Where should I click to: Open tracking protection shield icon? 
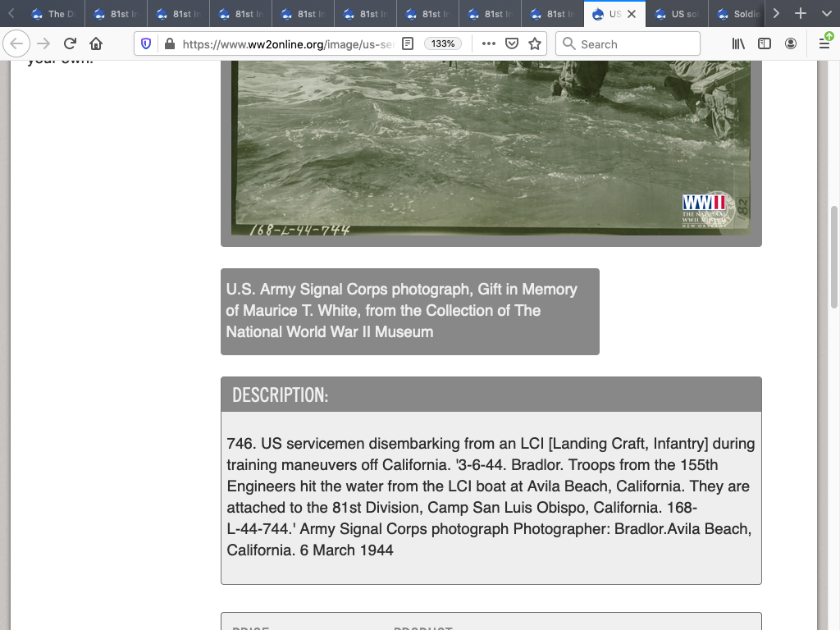tap(146, 43)
